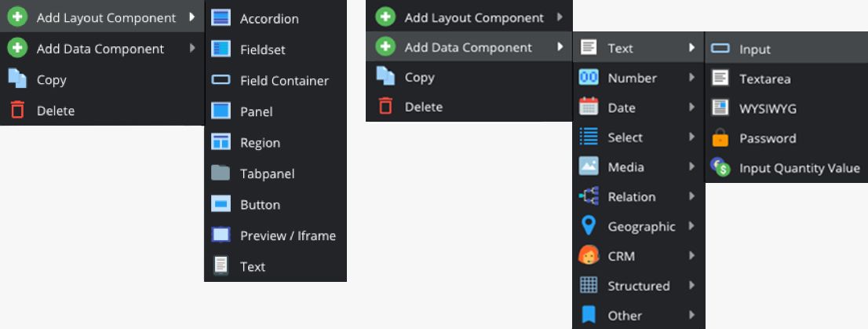Expand the Select submenu arrow
The image size is (868, 329).
pyautogui.click(x=692, y=137)
